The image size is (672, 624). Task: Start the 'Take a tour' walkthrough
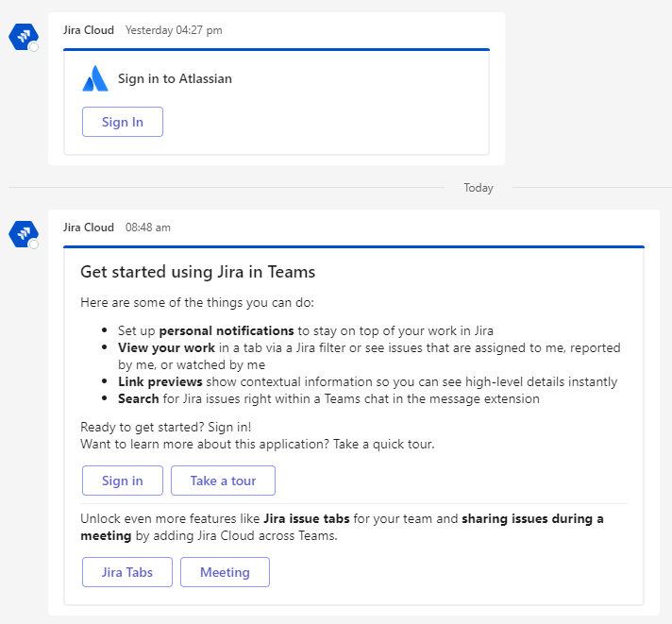pyautogui.click(x=223, y=481)
